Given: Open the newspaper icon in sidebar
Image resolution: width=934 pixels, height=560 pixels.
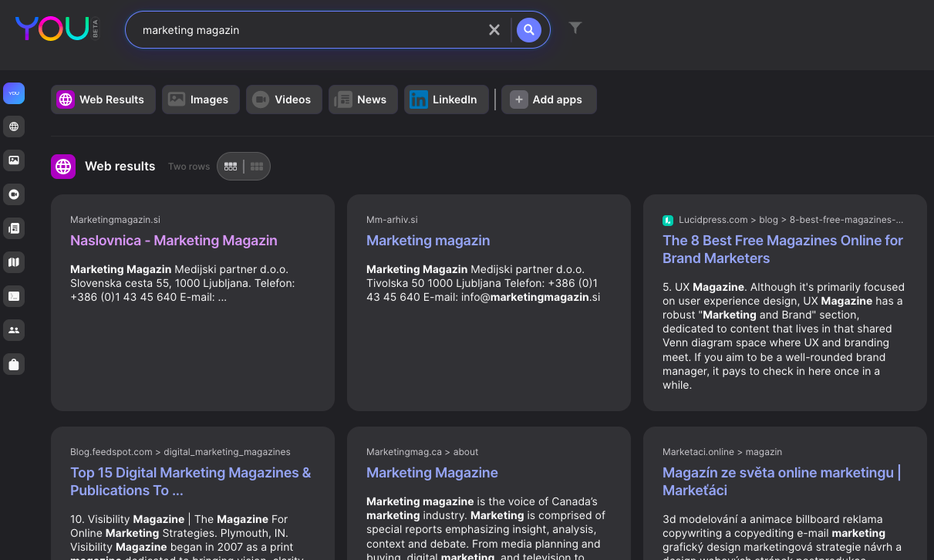Looking at the screenshot, I should (14, 228).
